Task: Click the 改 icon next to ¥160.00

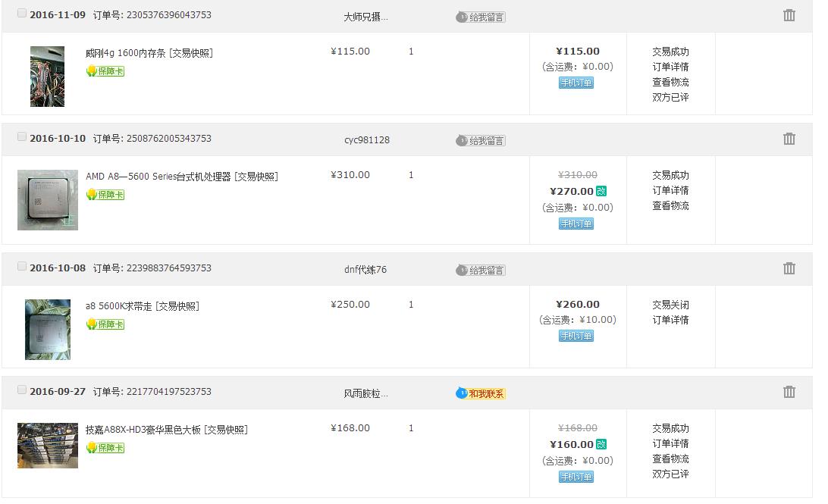Action: [x=603, y=443]
